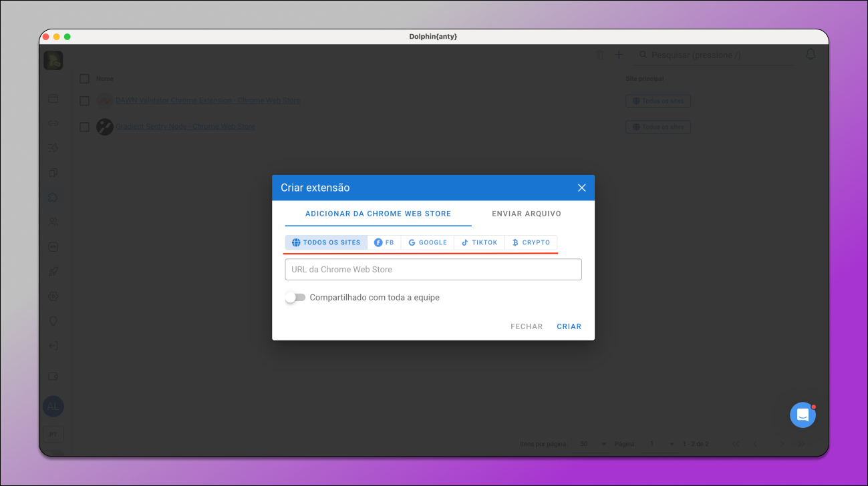This screenshot has width=868, height=486.
Task: Switch to Adicionar da Chrome Web Store tab
Action: 378,214
